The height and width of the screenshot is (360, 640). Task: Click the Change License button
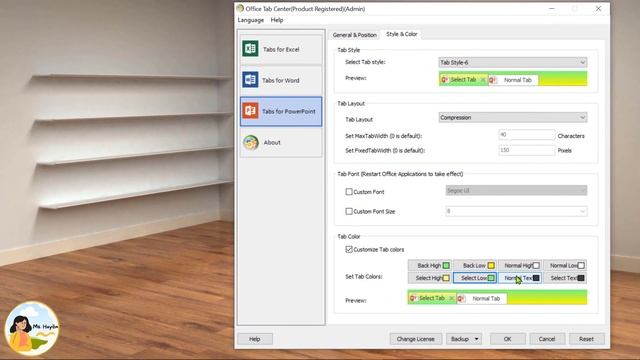pyautogui.click(x=416, y=339)
